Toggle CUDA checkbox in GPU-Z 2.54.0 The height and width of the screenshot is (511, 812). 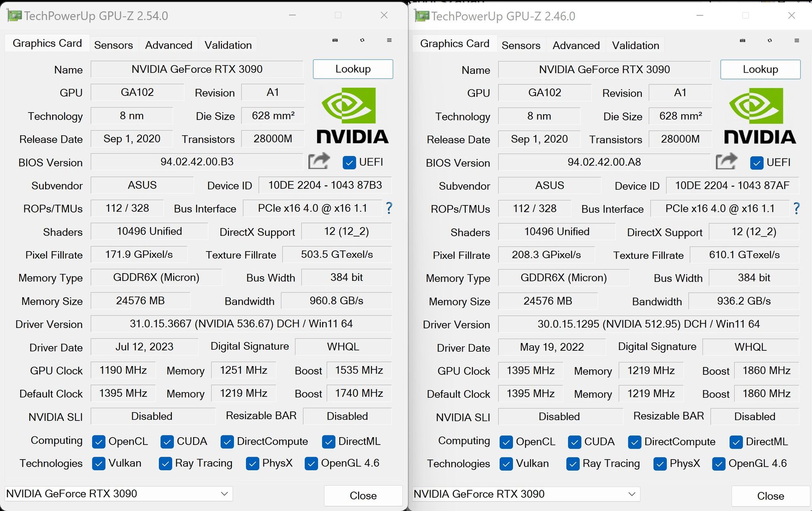pos(167,442)
